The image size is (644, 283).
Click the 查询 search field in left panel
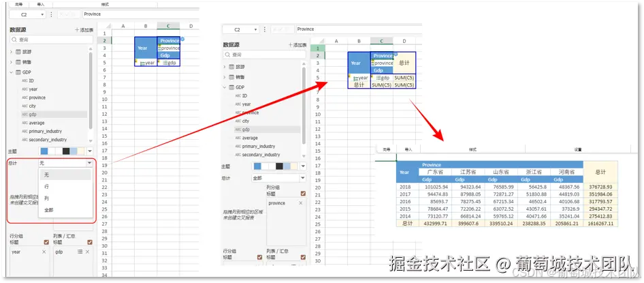pyautogui.click(x=52, y=40)
